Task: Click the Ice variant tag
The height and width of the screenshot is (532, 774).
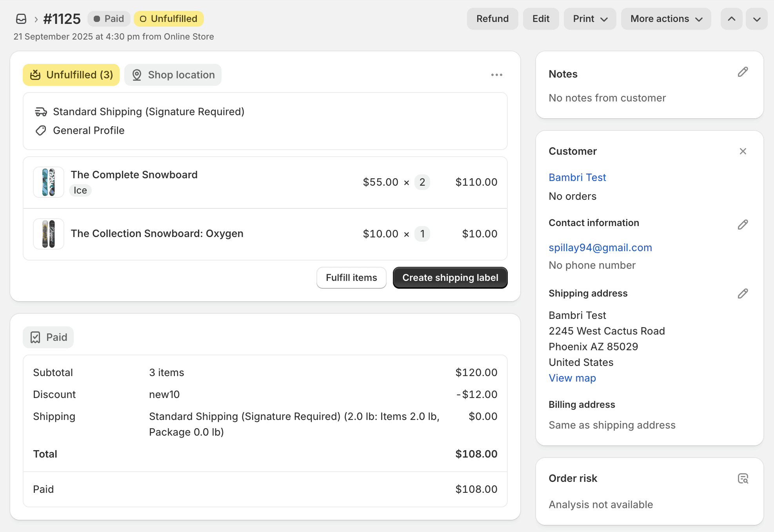Action: click(x=80, y=190)
